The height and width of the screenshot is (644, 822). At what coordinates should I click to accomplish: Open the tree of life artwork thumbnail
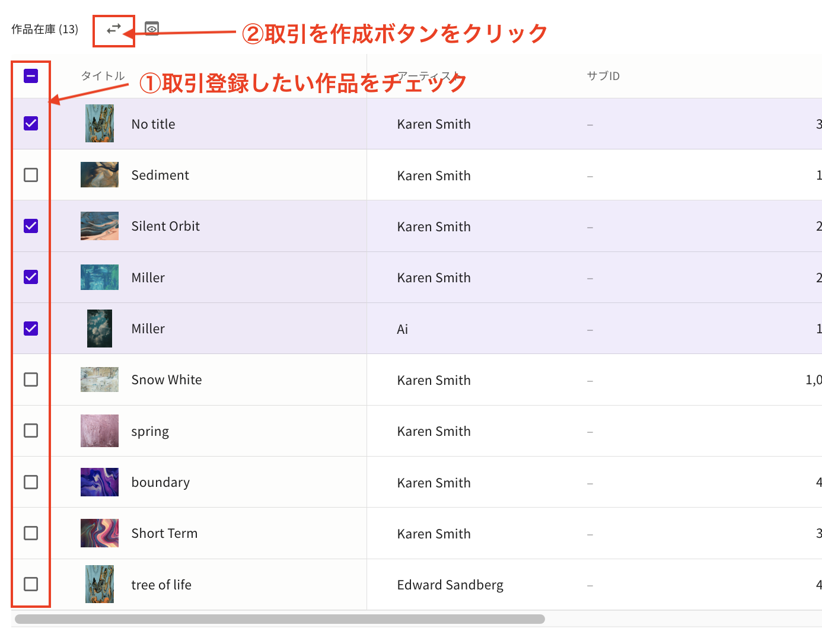pyautogui.click(x=100, y=584)
